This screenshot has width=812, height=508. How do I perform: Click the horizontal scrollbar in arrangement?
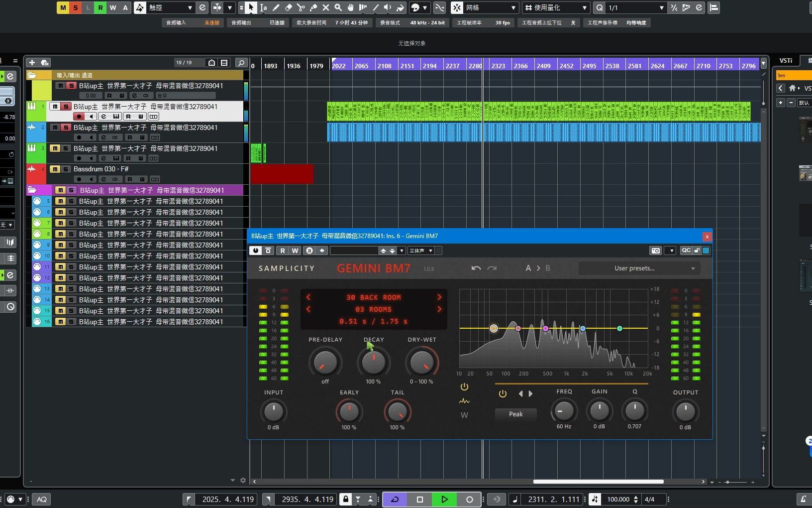(x=598, y=482)
